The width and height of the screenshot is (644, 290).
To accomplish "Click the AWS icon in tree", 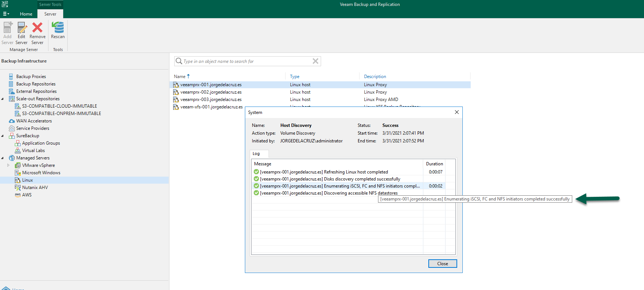I will pos(17,195).
